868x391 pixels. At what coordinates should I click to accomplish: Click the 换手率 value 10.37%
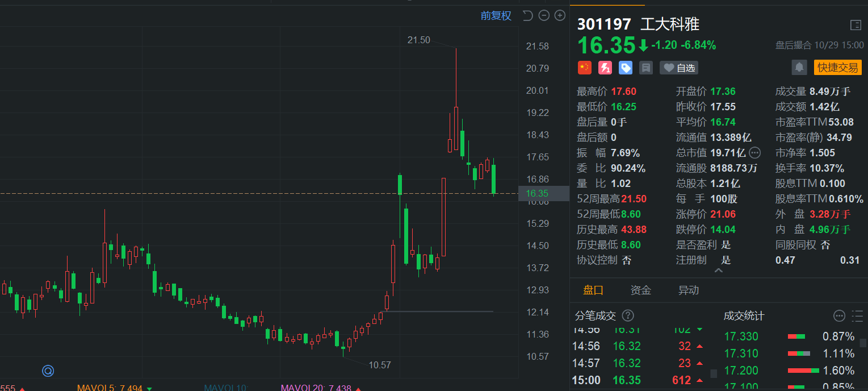pos(827,168)
